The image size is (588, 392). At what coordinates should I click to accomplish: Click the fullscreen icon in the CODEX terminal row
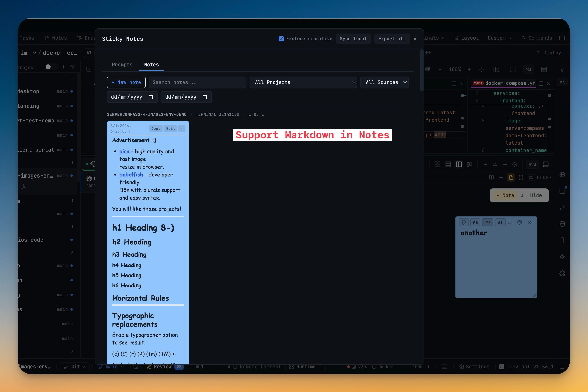[521, 178]
